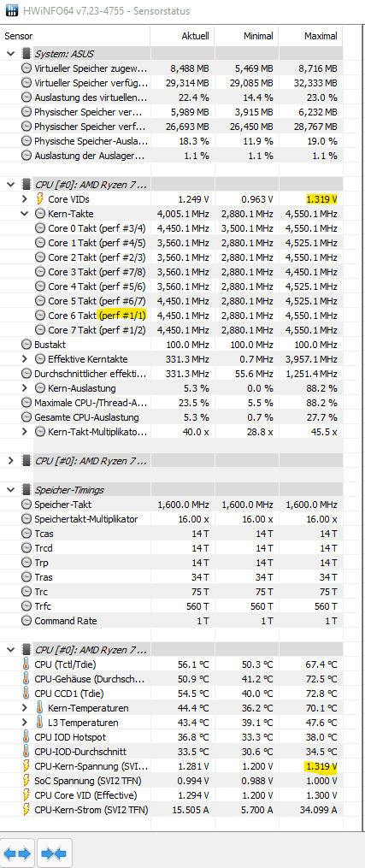Click the HWiNFO64 app icon in title bar
The width and height of the screenshot is (365, 868).
click(9, 10)
